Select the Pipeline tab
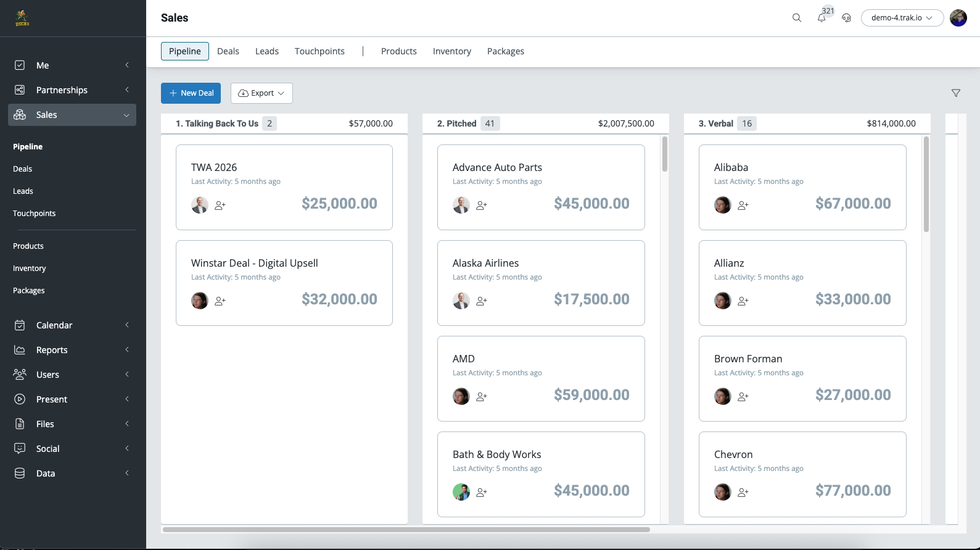Screen dimensions: 980x550 [185, 51]
